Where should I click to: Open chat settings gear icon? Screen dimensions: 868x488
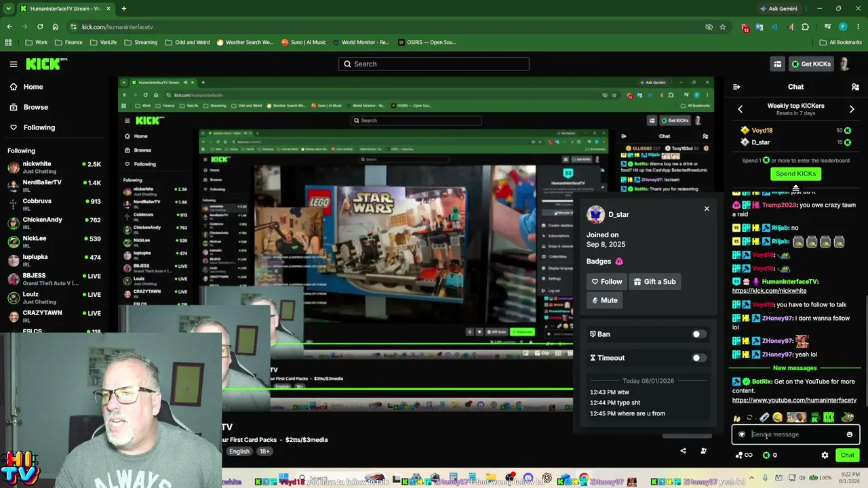tap(825, 455)
